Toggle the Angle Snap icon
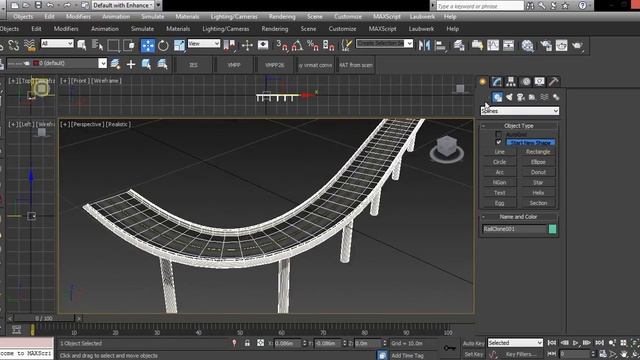The width and height of the screenshot is (640, 360). click(x=298, y=45)
